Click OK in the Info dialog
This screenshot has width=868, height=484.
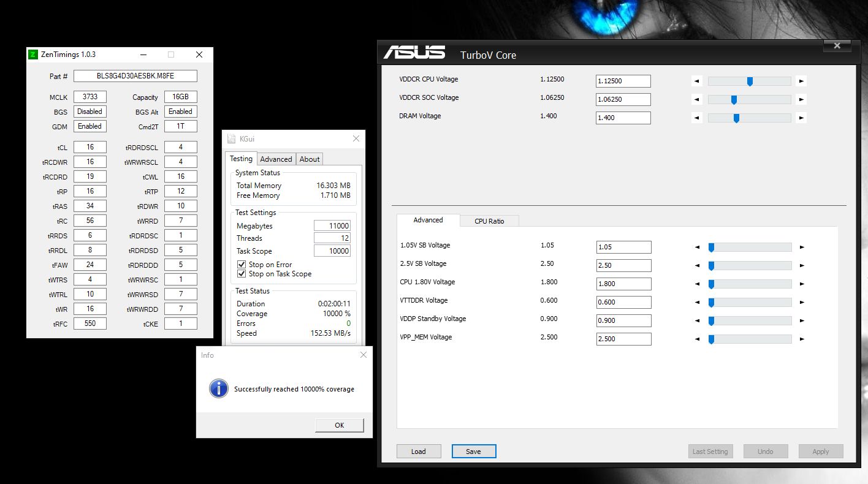pos(340,425)
